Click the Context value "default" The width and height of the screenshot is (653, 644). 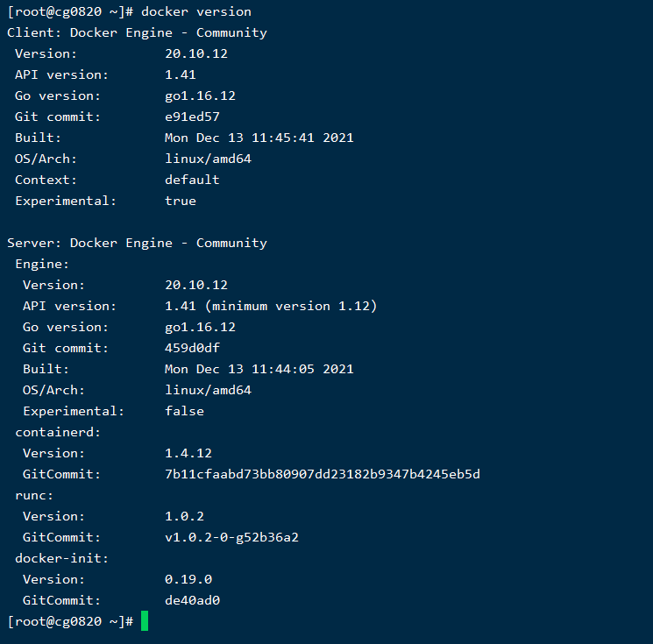(x=192, y=180)
